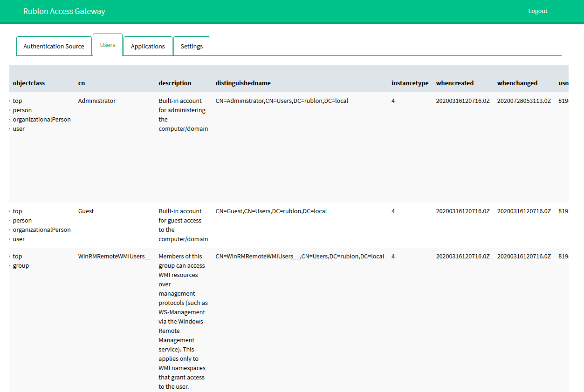
Task: Click the distinguishedname column header
Action: click(x=243, y=83)
